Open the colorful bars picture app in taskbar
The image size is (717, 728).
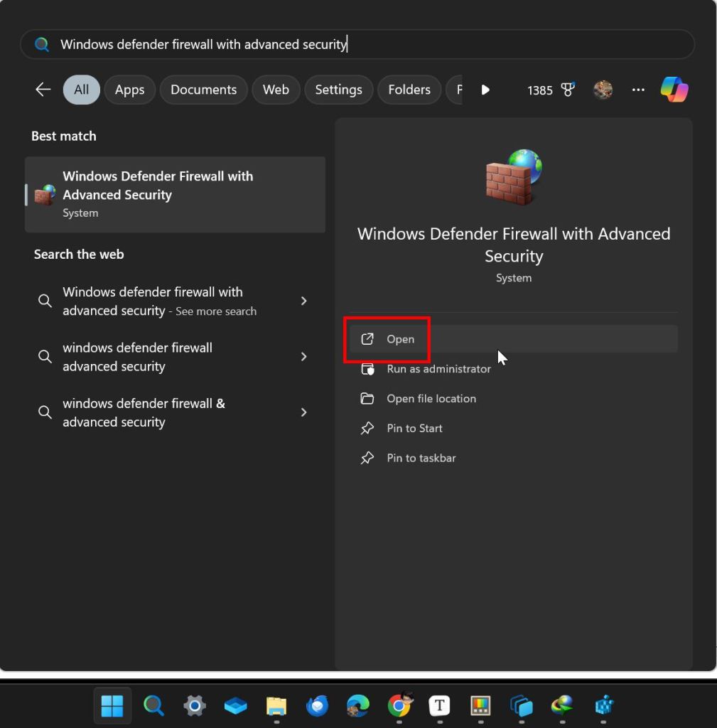point(480,706)
